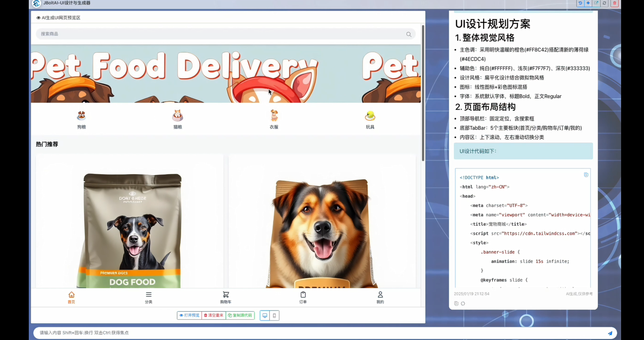Click the .banner-slide code line
This screenshot has height=340, width=644.
pyautogui.click(x=500, y=252)
